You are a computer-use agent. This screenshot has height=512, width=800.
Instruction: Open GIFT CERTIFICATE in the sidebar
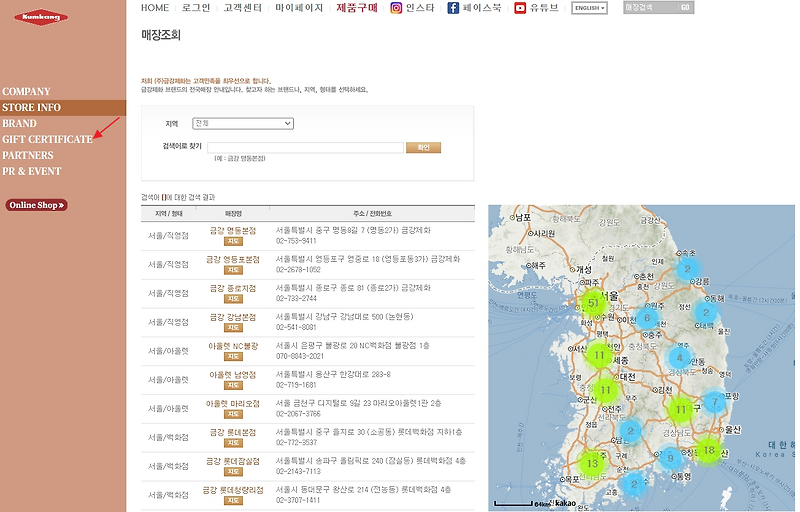pos(47,139)
